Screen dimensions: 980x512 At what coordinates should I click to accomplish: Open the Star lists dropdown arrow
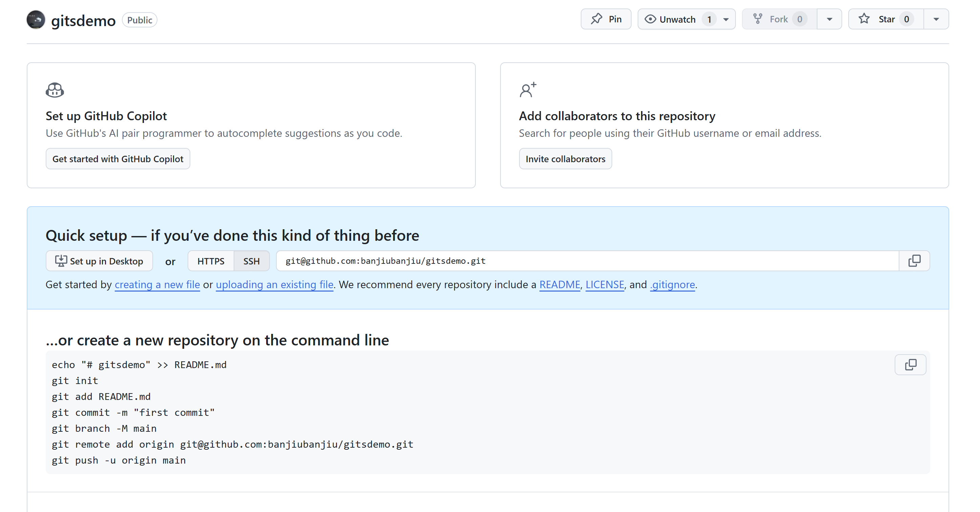(x=936, y=19)
